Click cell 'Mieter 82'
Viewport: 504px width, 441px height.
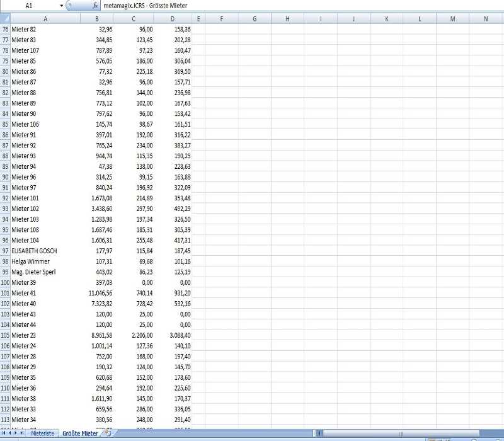click(x=45, y=29)
